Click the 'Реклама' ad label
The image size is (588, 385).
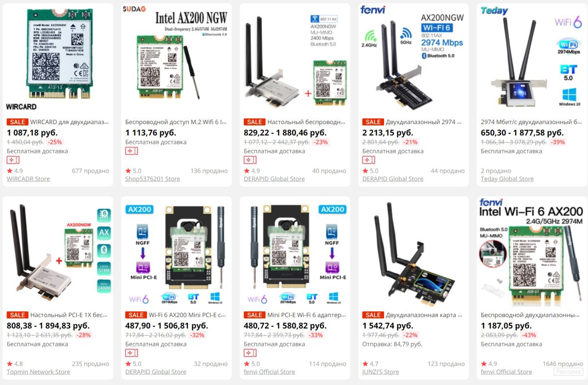pos(569,372)
